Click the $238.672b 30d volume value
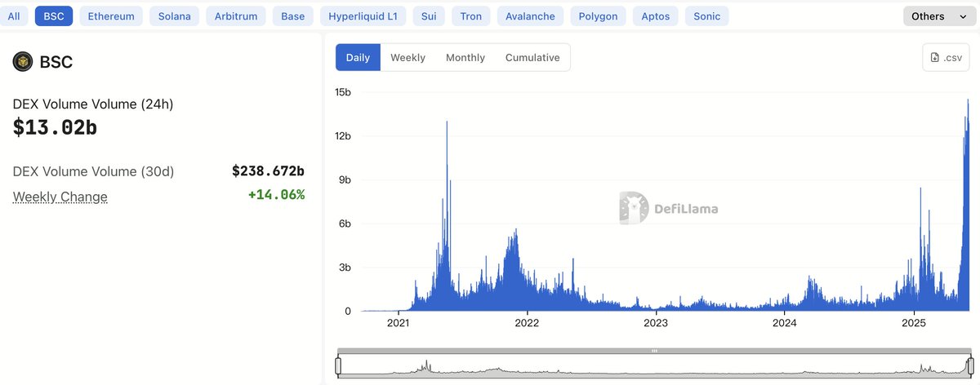 (x=268, y=171)
